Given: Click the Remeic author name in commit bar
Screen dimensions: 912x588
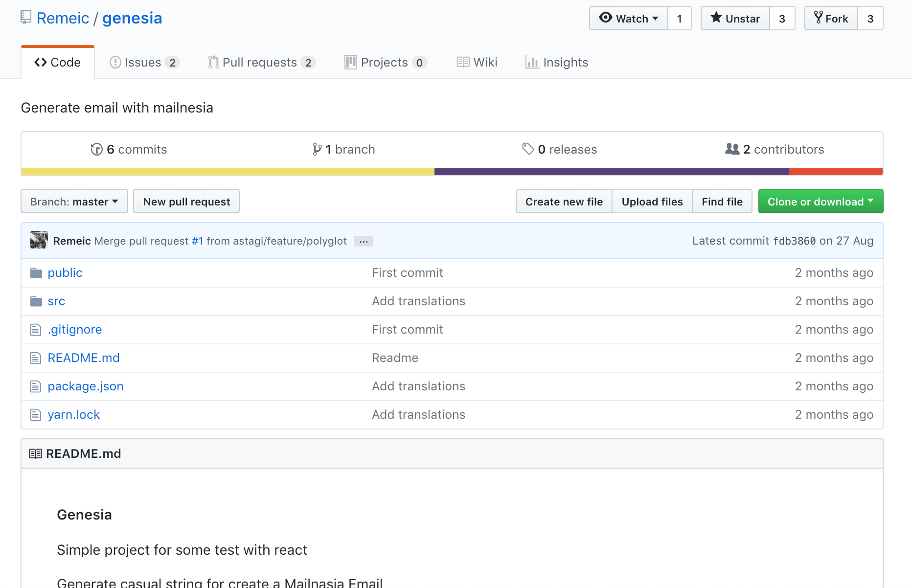Looking at the screenshot, I should tap(72, 241).
